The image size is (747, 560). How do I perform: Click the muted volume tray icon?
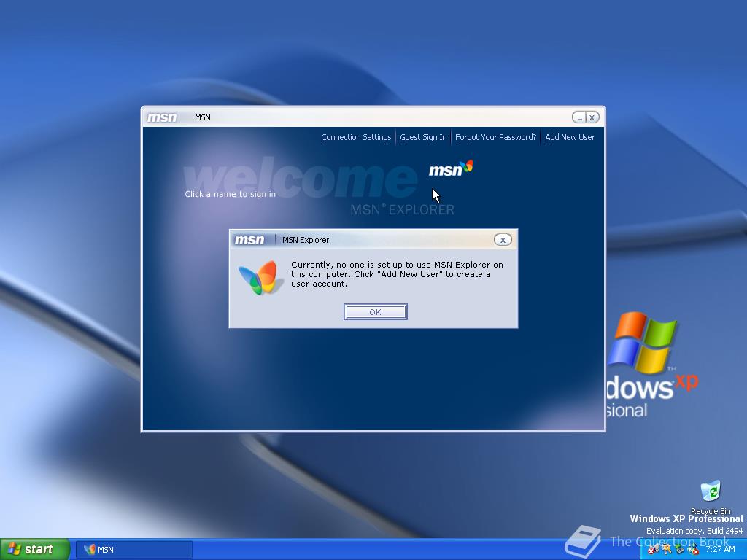(x=653, y=550)
